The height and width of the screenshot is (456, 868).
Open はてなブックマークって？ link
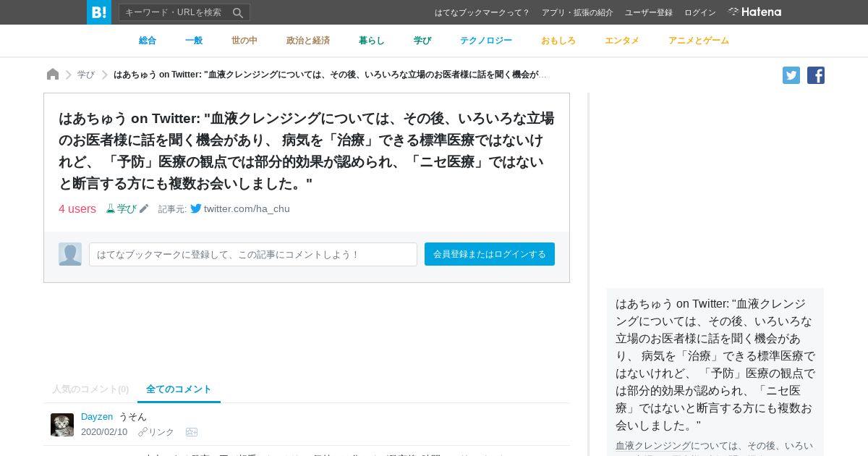click(482, 12)
